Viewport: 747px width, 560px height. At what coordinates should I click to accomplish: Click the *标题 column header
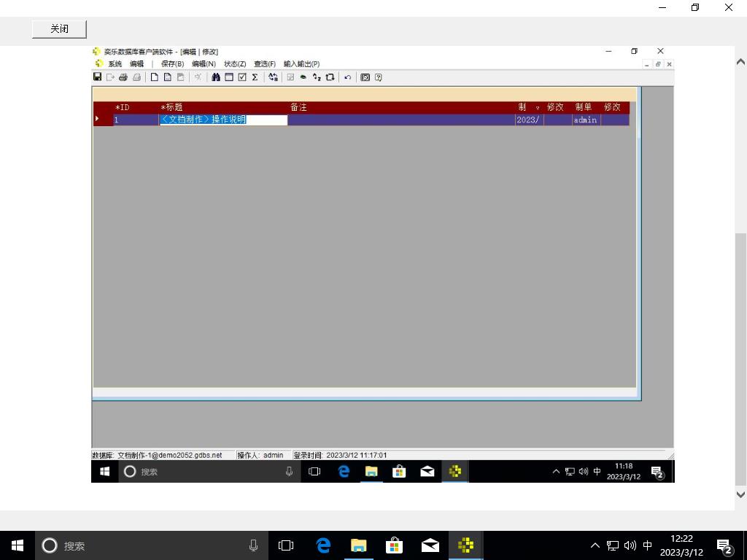[x=172, y=107]
